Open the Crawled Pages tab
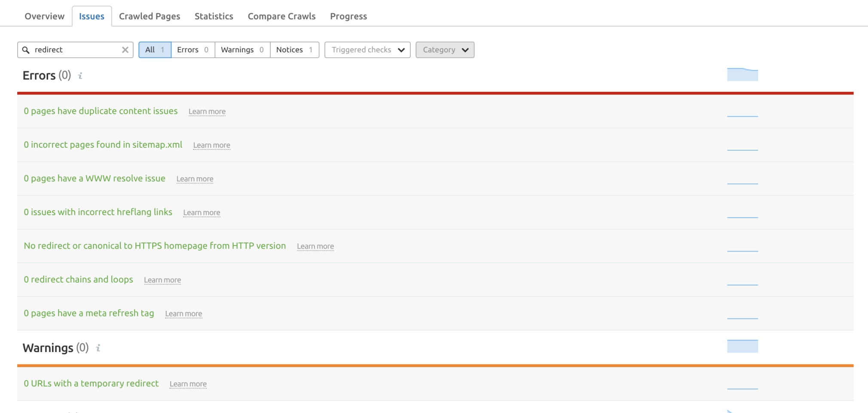This screenshot has width=868, height=413. (x=150, y=16)
